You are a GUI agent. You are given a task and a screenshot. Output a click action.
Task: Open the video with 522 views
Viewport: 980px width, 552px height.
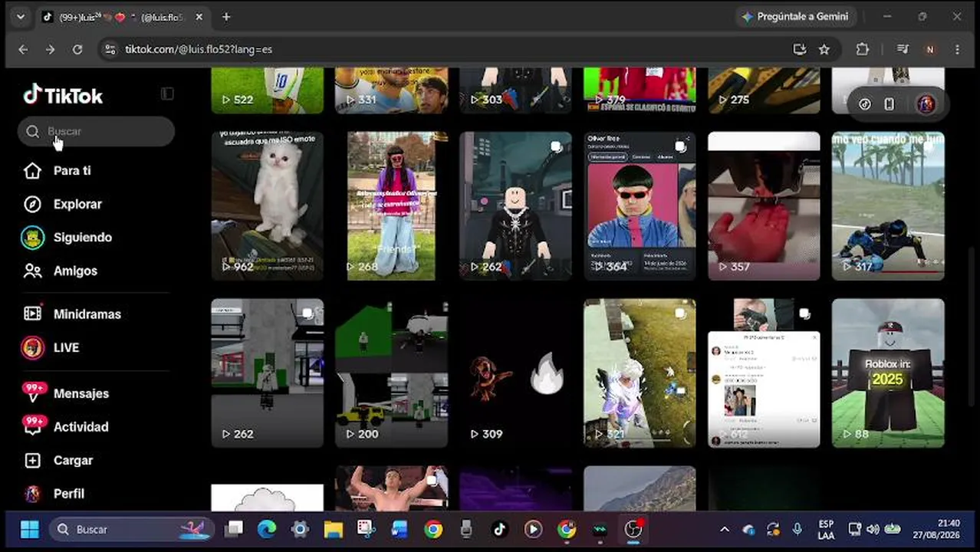tap(267, 90)
